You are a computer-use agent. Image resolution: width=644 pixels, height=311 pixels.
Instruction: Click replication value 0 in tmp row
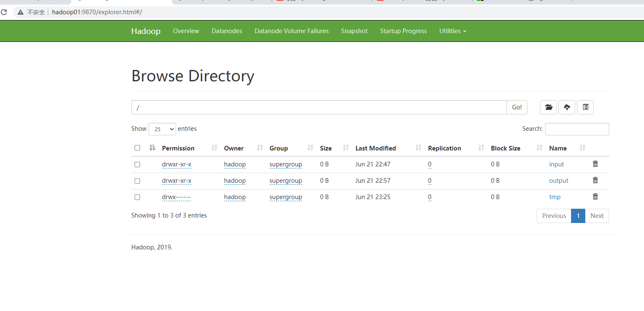coord(430,197)
